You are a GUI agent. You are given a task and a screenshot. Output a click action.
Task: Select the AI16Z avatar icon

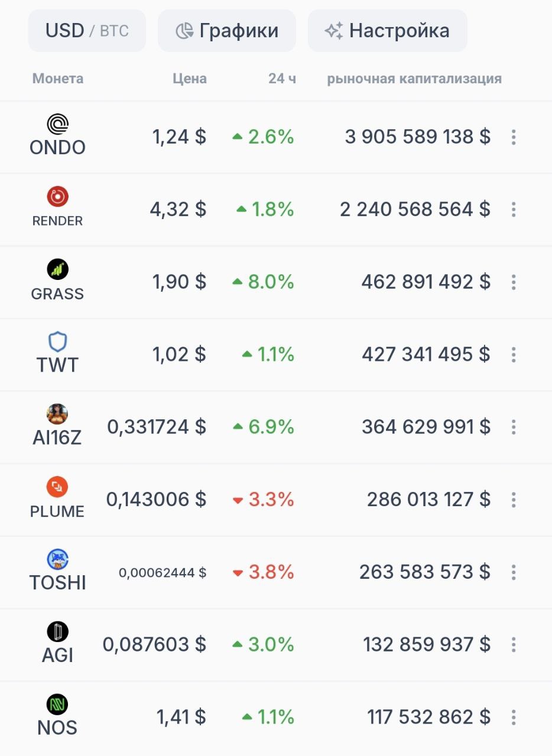[x=58, y=414]
